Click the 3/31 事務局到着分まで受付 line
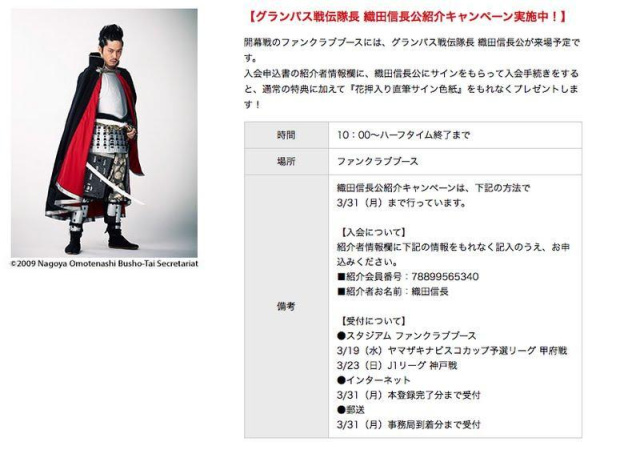Viewport: 640px width, 450px height. [x=409, y=425]
